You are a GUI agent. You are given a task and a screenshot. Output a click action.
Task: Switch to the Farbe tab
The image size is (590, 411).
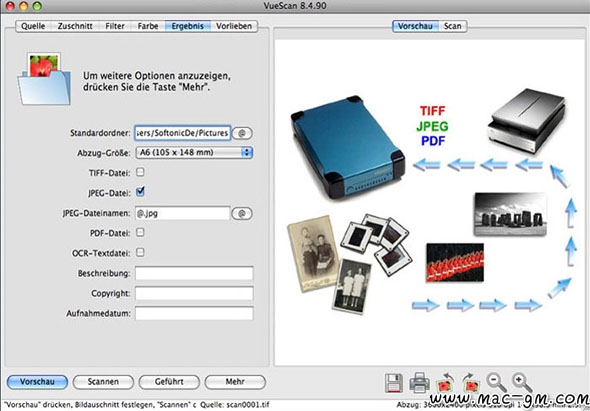pyautogui.click(x=148, y=26)
